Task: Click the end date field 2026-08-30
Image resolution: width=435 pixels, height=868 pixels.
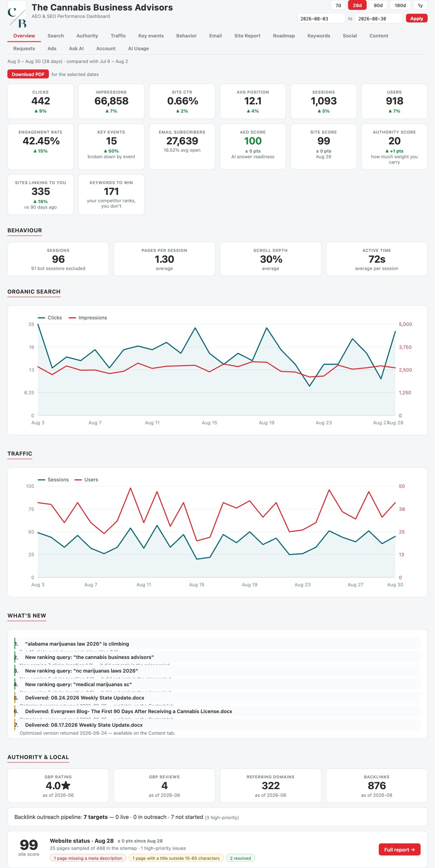Action: tap(379, 18)
